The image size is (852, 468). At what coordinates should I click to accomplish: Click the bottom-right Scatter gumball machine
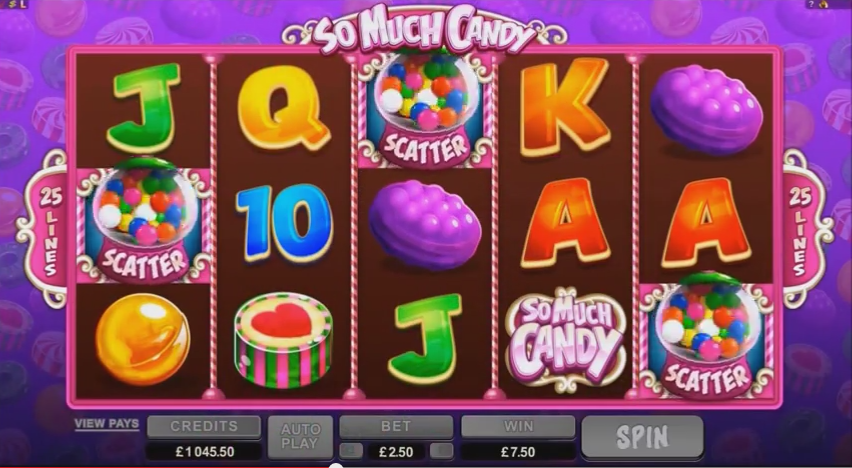[706, 340]
